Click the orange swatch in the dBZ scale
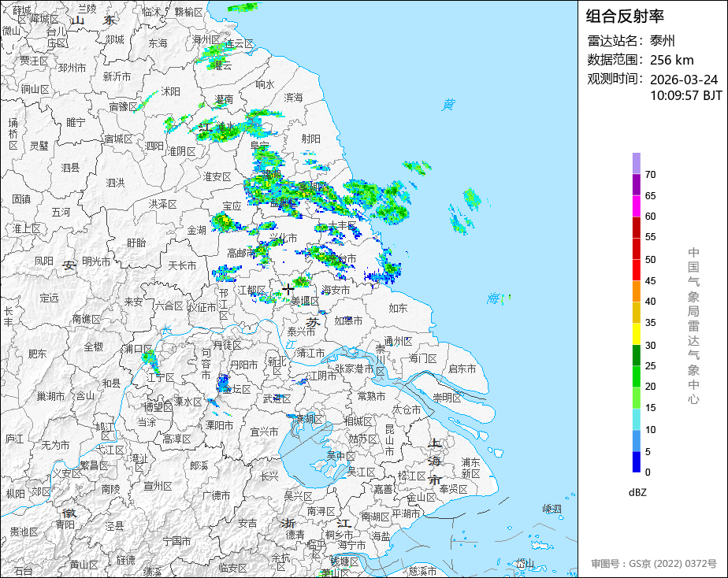728x578 pixels. 636,291
